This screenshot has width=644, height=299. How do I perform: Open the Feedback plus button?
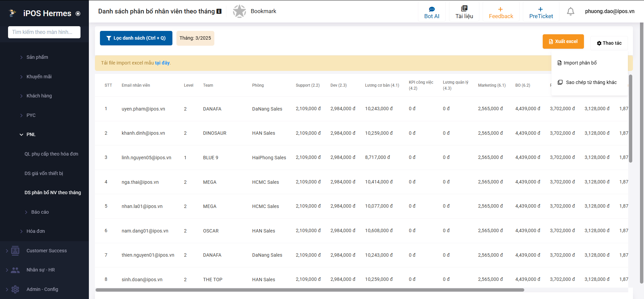pyautogui.click(x=501, y=12)
